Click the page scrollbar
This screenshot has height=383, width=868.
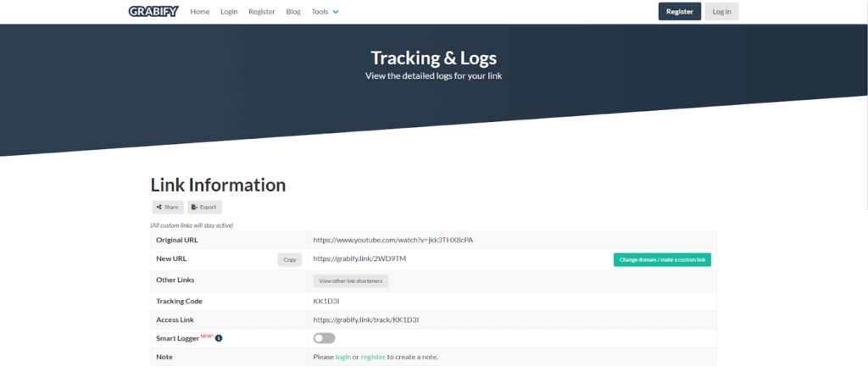[x=865, y=105]
